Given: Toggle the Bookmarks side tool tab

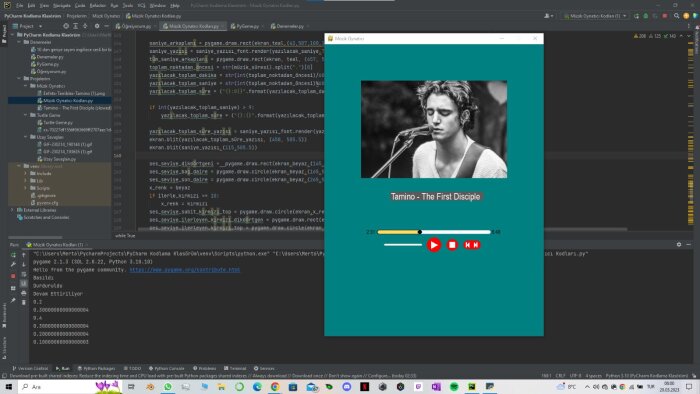Looking at the screenshot, I should click(4, 315).
